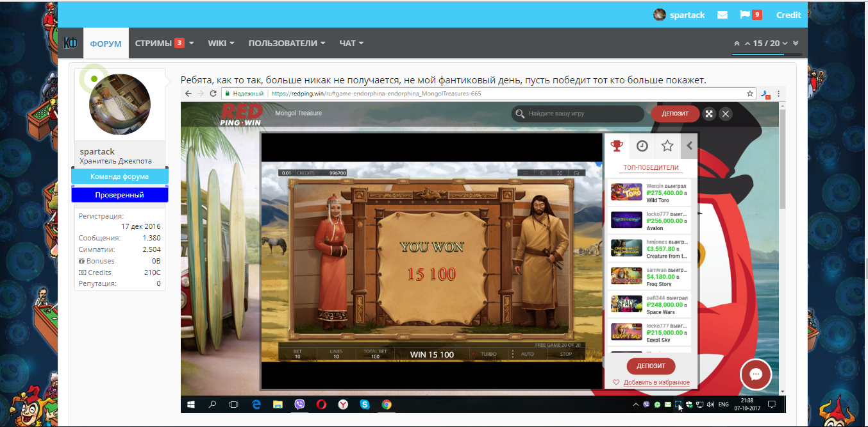Open the Creature from winner entry
The height and width of the screenshot is (427, 868).
pyautogui.click(x=649, y=249)
